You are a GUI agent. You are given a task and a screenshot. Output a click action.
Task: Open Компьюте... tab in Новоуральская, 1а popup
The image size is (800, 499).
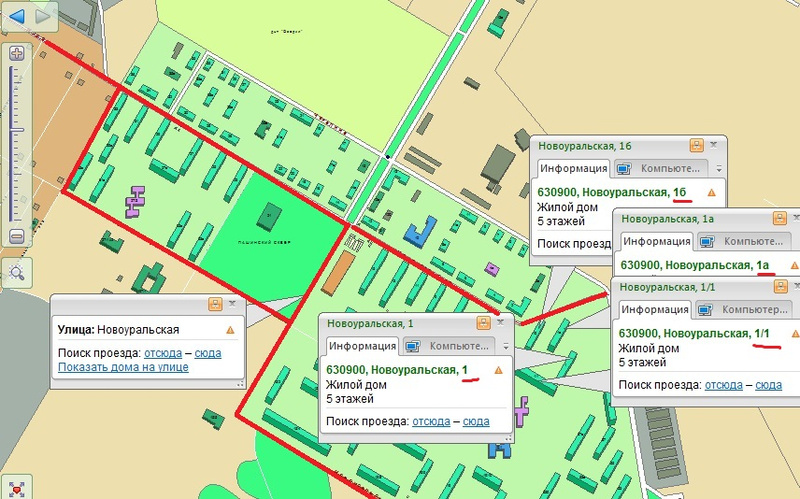[x=744, y=241]
